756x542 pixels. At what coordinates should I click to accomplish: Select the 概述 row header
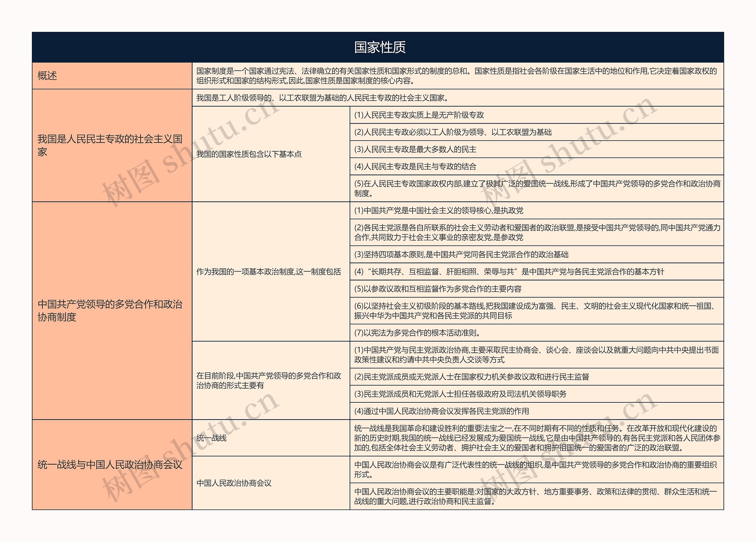click(x=112, y=76)
